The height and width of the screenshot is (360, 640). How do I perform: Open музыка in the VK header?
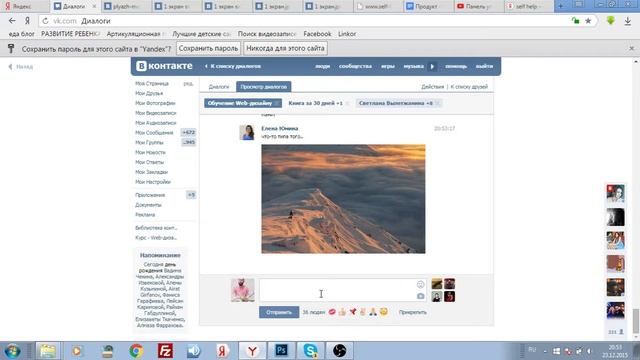click(413, 66)
